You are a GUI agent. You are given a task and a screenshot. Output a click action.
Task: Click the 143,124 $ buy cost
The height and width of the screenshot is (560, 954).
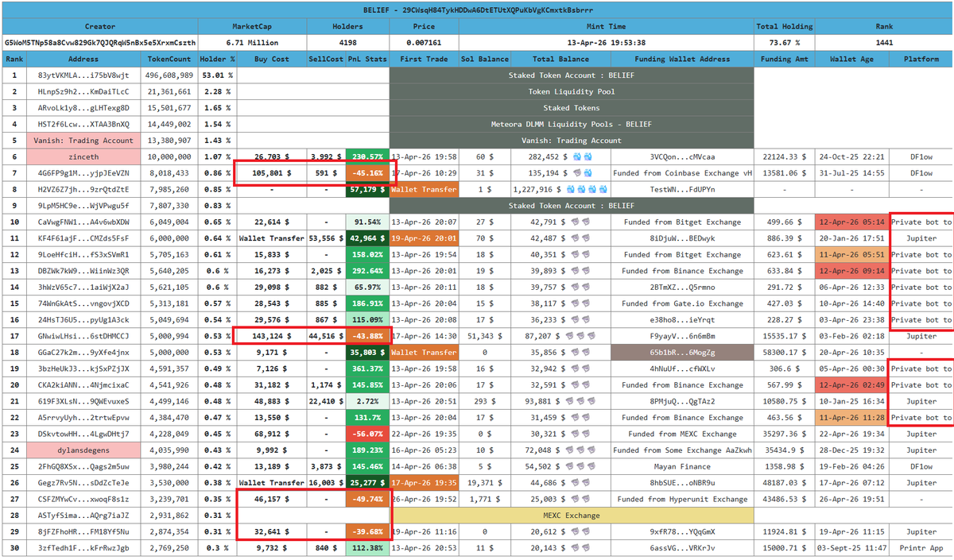[x=271, y=336]
